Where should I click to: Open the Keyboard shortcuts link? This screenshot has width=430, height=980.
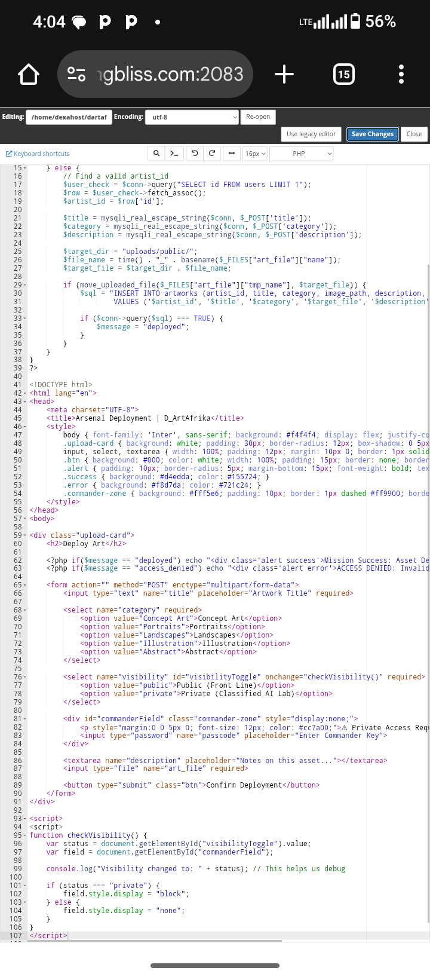38,154
